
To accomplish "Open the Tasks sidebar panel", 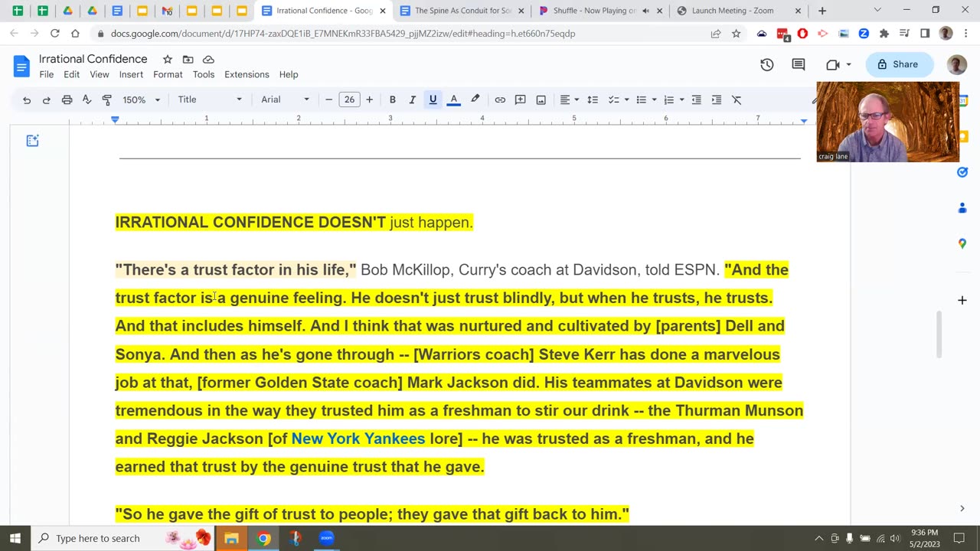I will (x=962, y=172).
